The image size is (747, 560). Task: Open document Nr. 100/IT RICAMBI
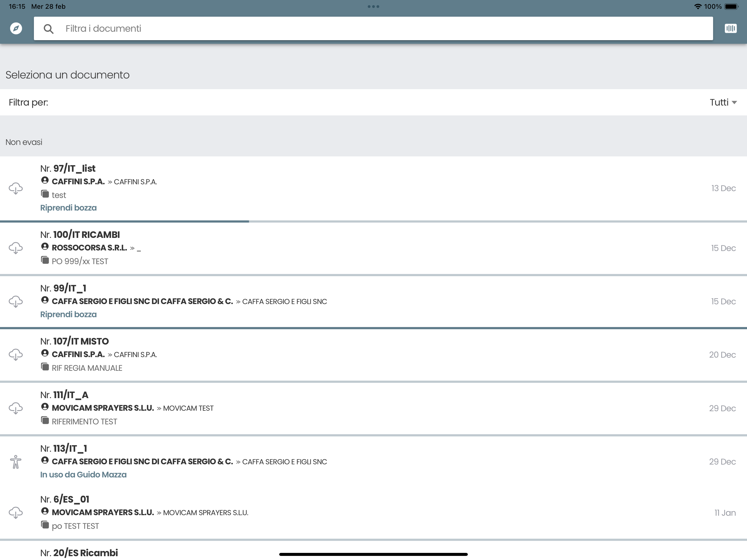pos(373,248)
